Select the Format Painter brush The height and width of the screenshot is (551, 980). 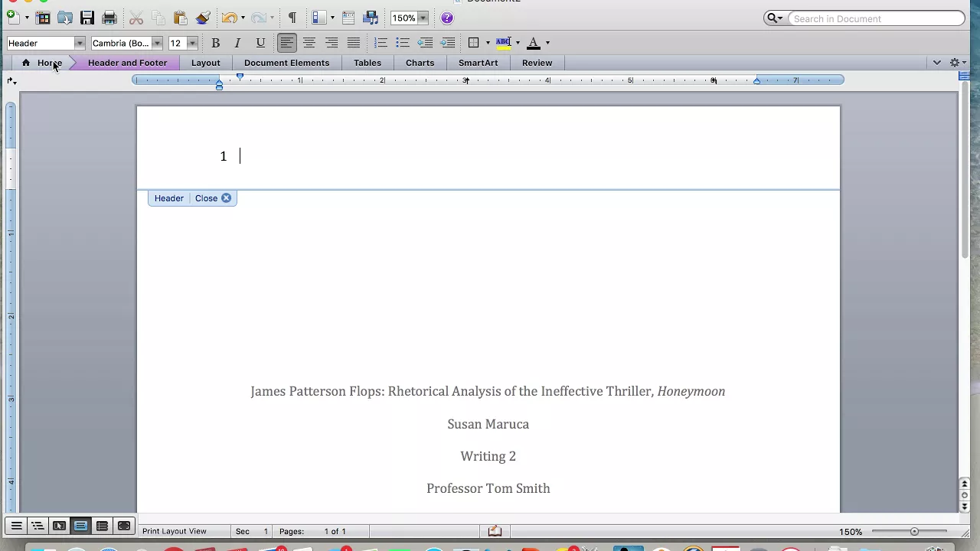tap(203, 18)
